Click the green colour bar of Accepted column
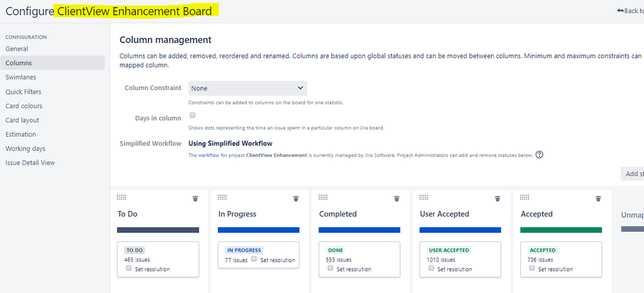Screen dimensions: 644x293 click(561, 230)
